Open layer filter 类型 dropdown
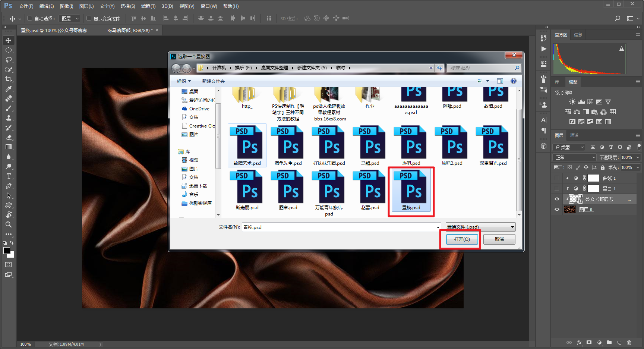Image resolution: width=644 pixels, height=349 pixels. click(569, 147)
